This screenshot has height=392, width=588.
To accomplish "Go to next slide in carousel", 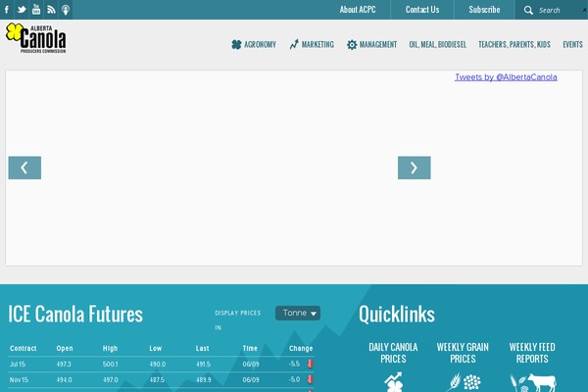I will click(414, 168).
